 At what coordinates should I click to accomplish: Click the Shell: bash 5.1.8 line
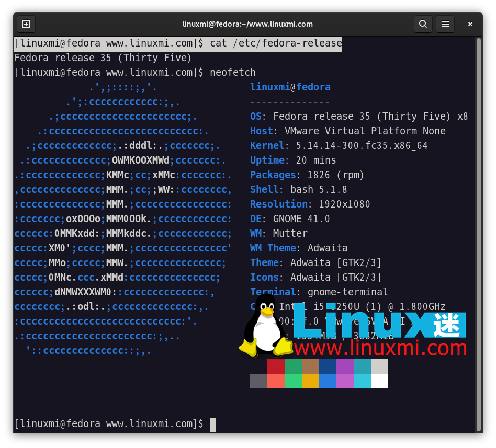click(x=299, y=189)
